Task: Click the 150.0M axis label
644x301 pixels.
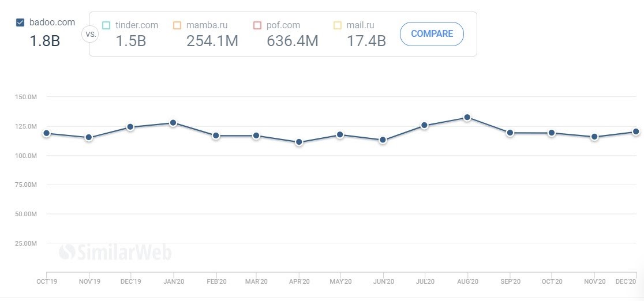Action: coord(25,97)
